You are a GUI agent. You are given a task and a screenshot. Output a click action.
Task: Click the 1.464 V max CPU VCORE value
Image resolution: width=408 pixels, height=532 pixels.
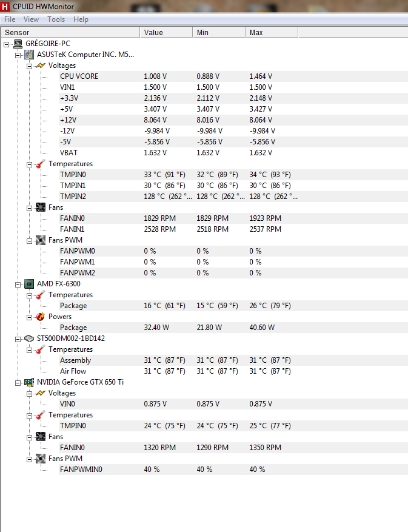pos(261,76)
